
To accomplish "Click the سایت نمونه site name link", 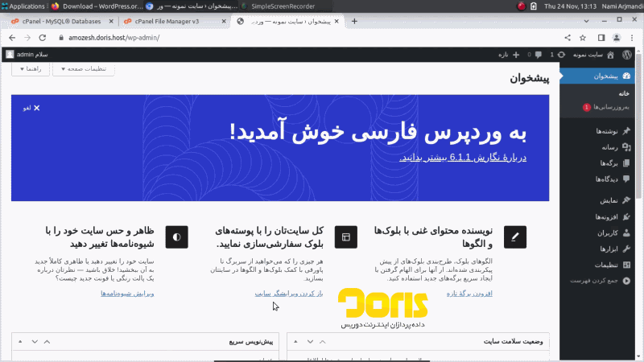I will pos(588,55).
